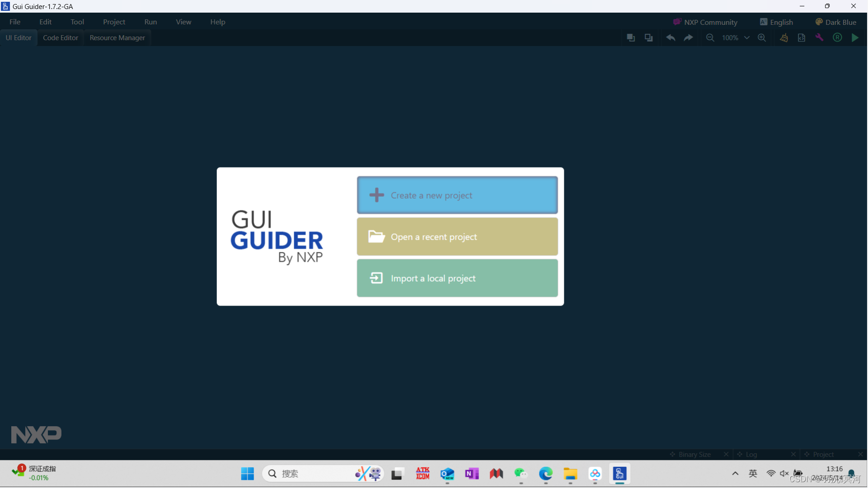Open a recent project

457,237
